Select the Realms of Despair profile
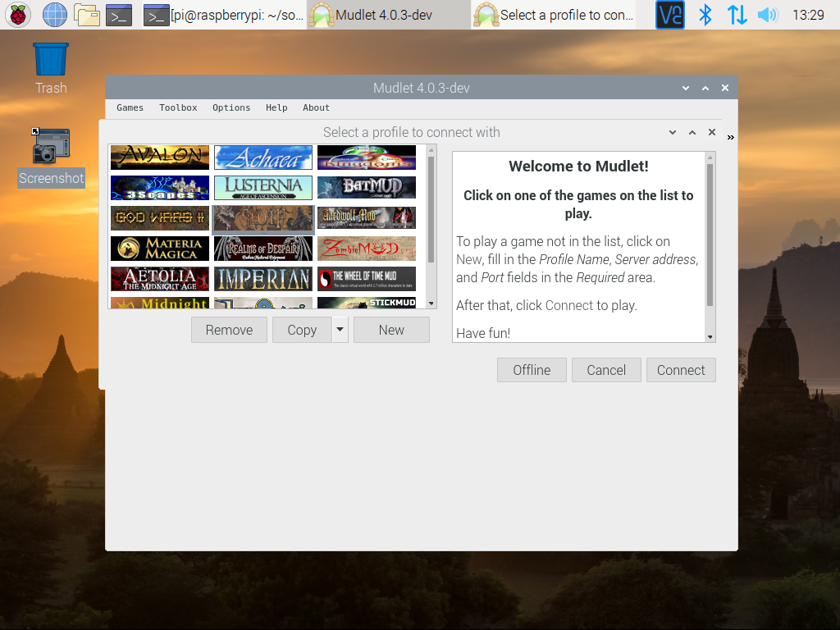The image size is (840, 630). pos(263,249)
